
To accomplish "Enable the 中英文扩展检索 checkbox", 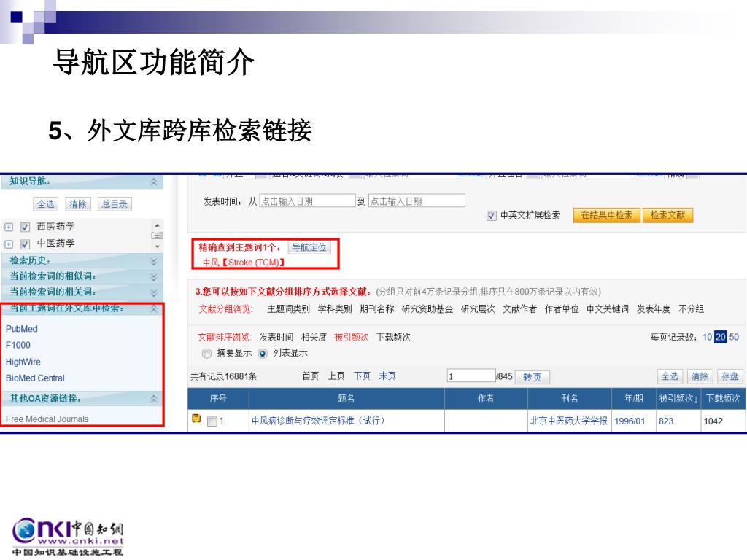I will coord(492,216).
